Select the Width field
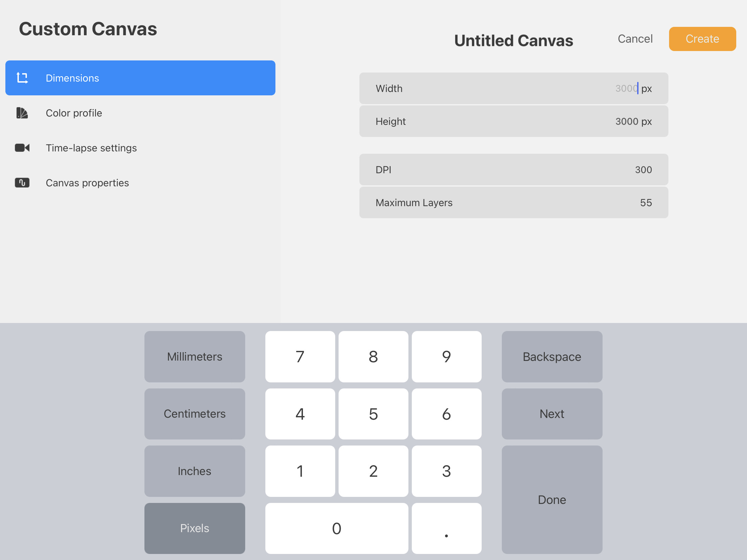Screen dimensions: 747x560 [513, 88]
